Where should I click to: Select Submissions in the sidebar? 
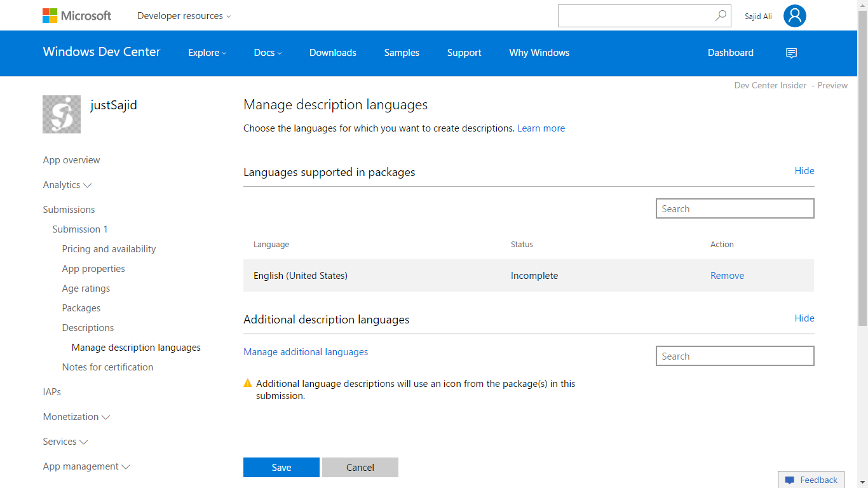click(69, 210)
